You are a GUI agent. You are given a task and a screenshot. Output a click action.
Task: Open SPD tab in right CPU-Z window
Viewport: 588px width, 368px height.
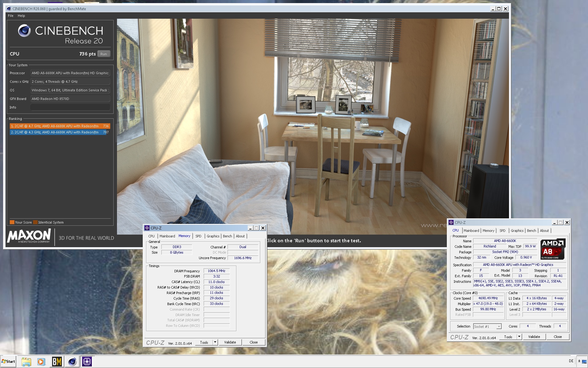[x=503, y=231]
